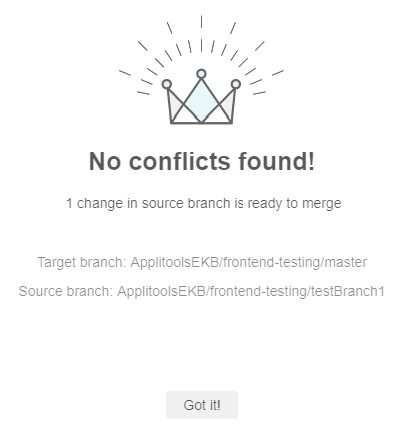The height and width of the screenshot is (430, 405).
Task: Click "master" in the target branch path
Action: click(346, 262)
